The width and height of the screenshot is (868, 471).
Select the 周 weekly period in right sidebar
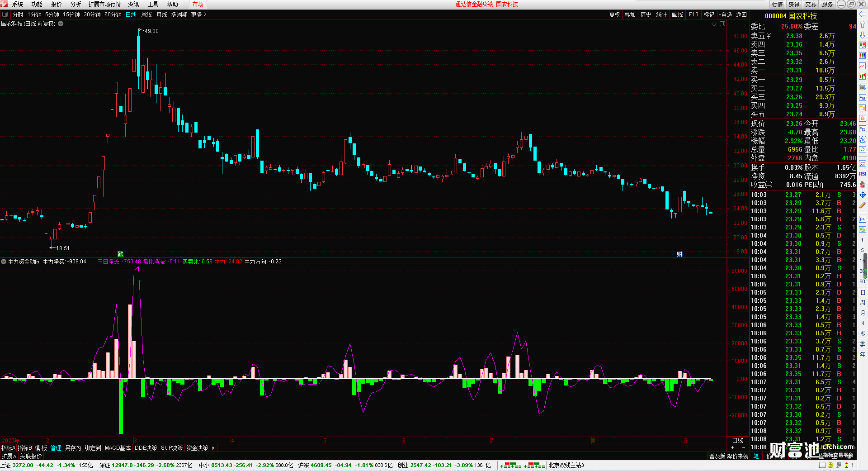tap(862, 302)
